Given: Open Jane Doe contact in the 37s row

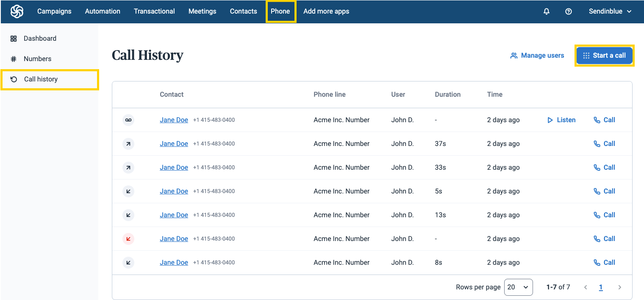Looking at the screenshot, I should pyautogui.click(x=174, y=144).
